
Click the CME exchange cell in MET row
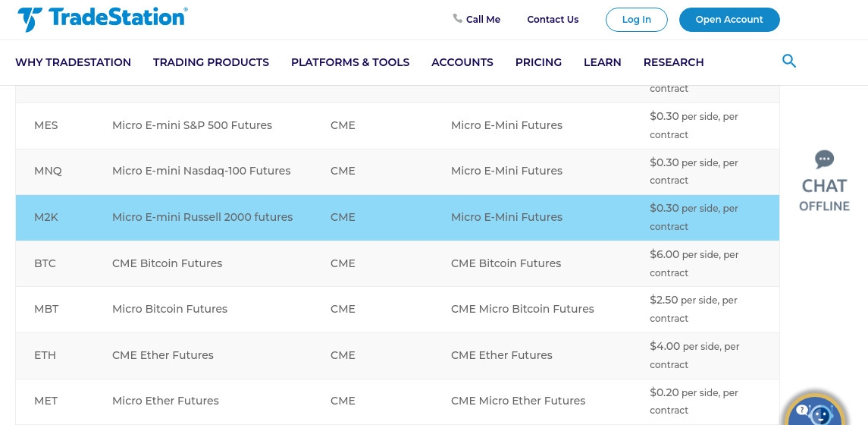pyautogui.click(x=343, y=401)
